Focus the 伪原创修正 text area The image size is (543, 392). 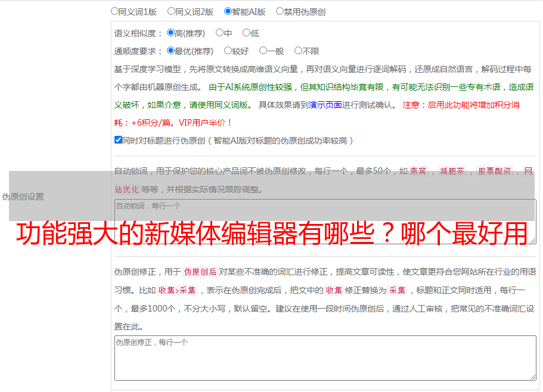(325, 358)
